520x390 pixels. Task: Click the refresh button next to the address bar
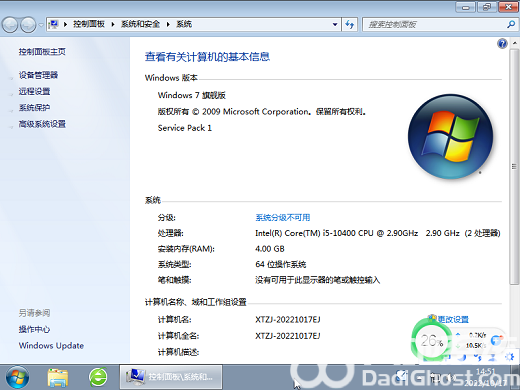click(349, 24)
